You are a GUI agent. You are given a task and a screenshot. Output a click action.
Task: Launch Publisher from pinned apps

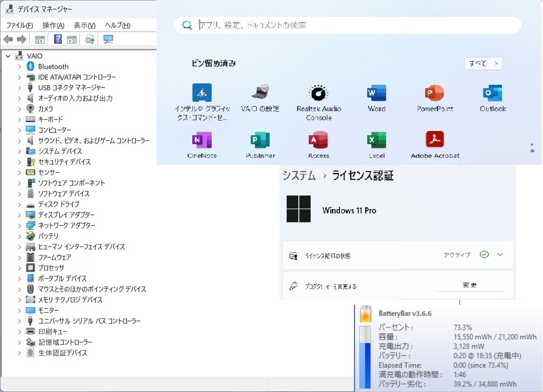(x=260, y=140)
